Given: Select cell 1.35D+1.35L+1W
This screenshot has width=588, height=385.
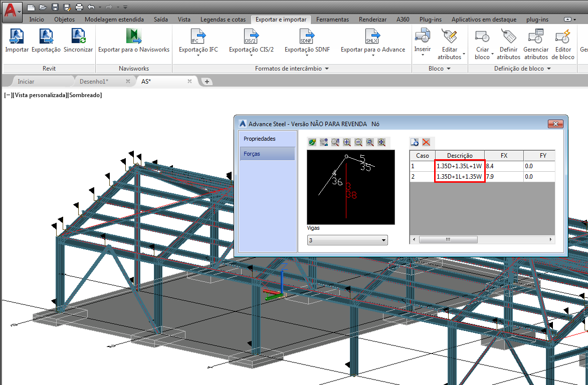Looking at the screenshot, I should (459, 166).
